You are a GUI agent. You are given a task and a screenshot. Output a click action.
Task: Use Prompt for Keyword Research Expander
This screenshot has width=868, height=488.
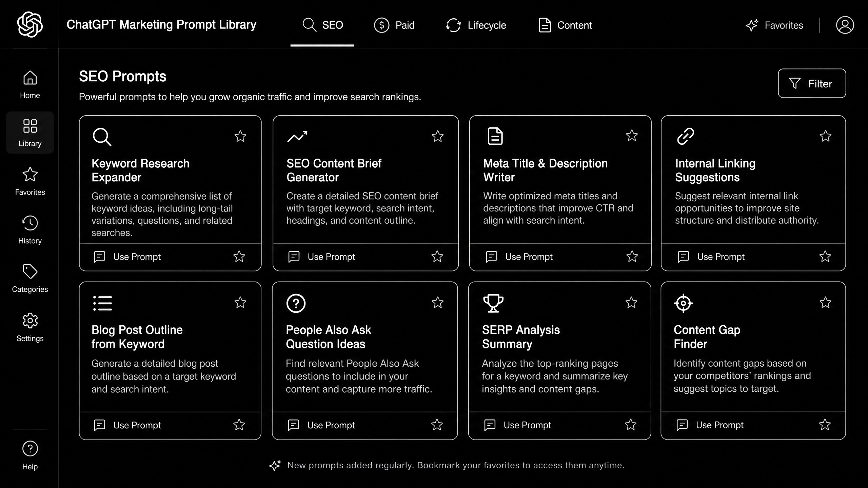pyautogui.click(x=127, y=257)
